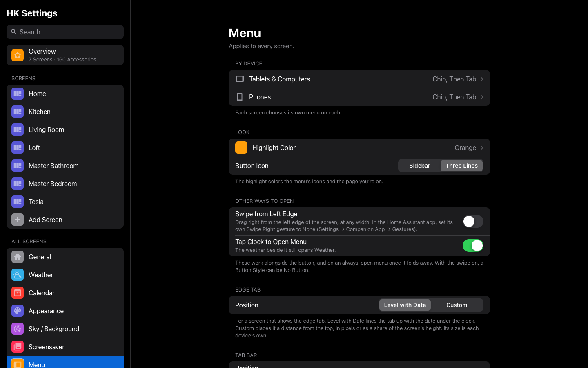Click the Calendar icon in sidebar

18,293
